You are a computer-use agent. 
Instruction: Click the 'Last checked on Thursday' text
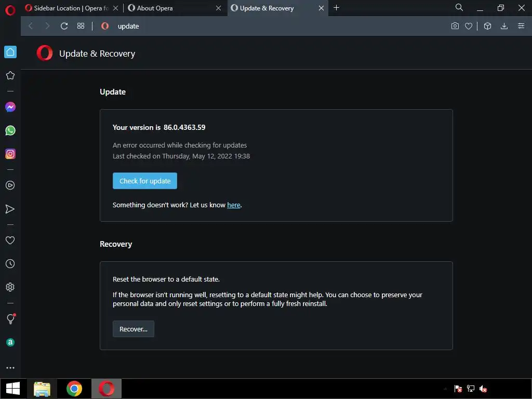coord(181,156)
